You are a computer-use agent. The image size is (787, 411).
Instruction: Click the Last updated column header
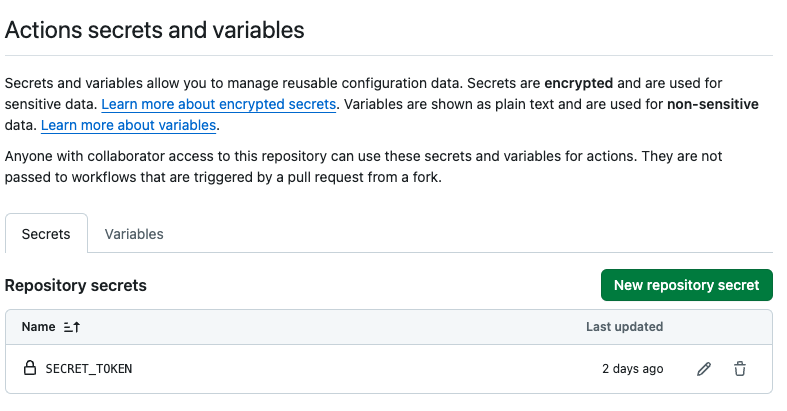624,327
